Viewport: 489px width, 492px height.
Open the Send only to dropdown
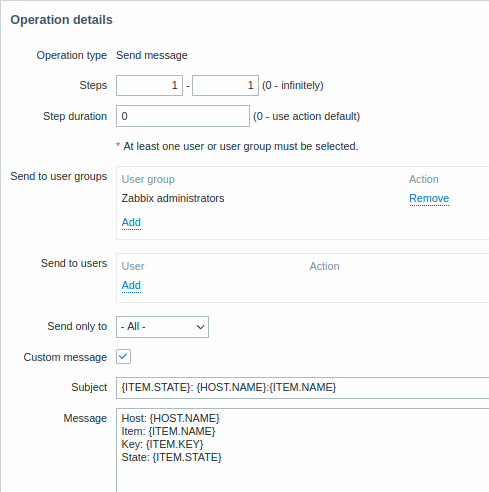pyautogui.click(x=162, y=327)
